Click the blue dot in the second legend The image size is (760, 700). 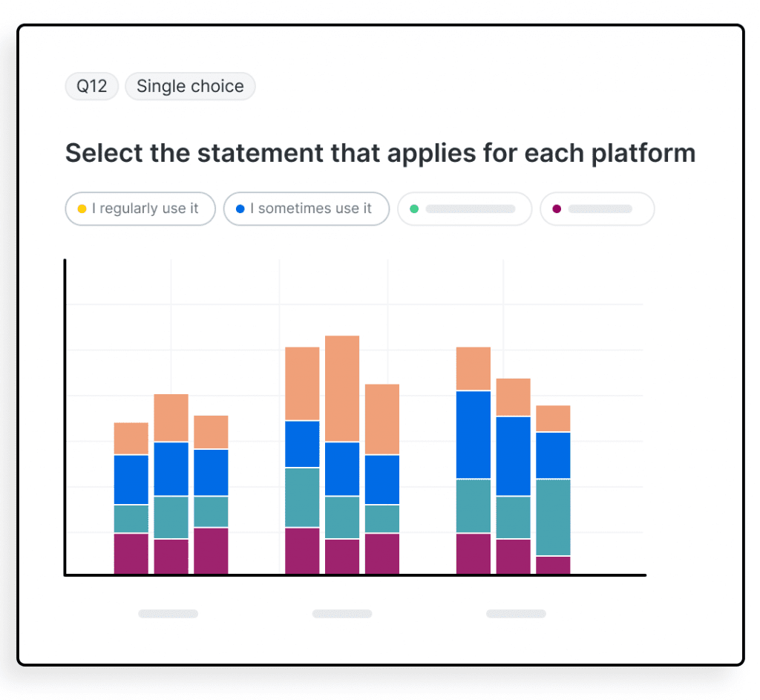tap(240, 209)
